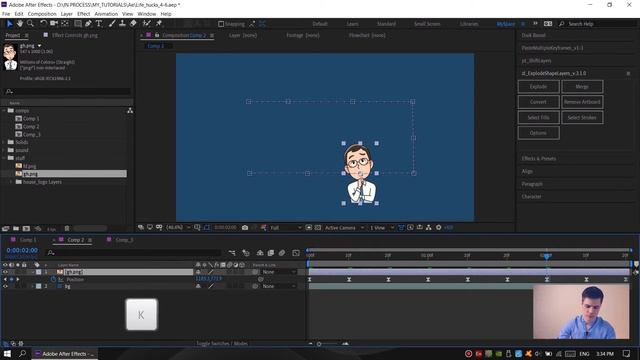Open the Effect menu
This screenshot has width=640, height=360.
[x=84, y=14]
